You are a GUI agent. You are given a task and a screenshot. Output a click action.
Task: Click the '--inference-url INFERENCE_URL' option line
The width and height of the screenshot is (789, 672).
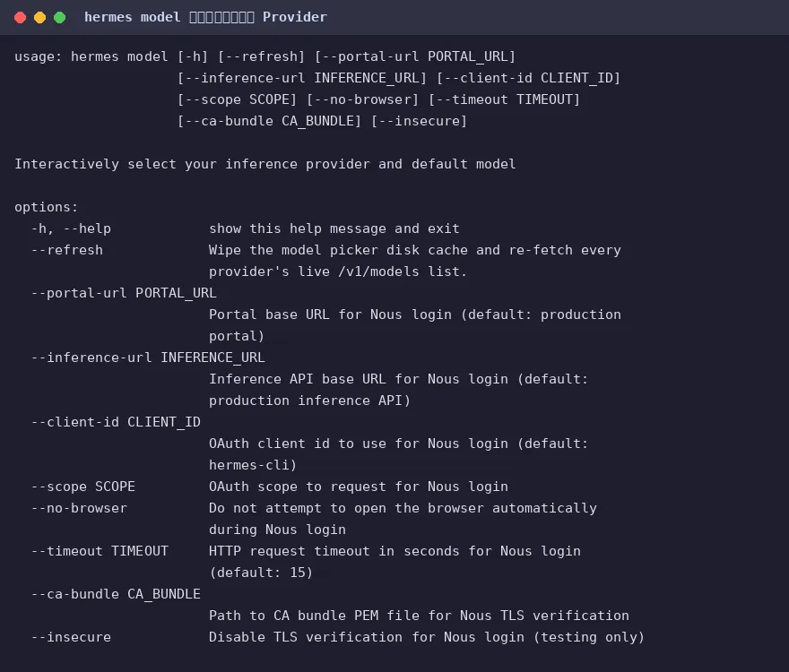tap(148, 358)
